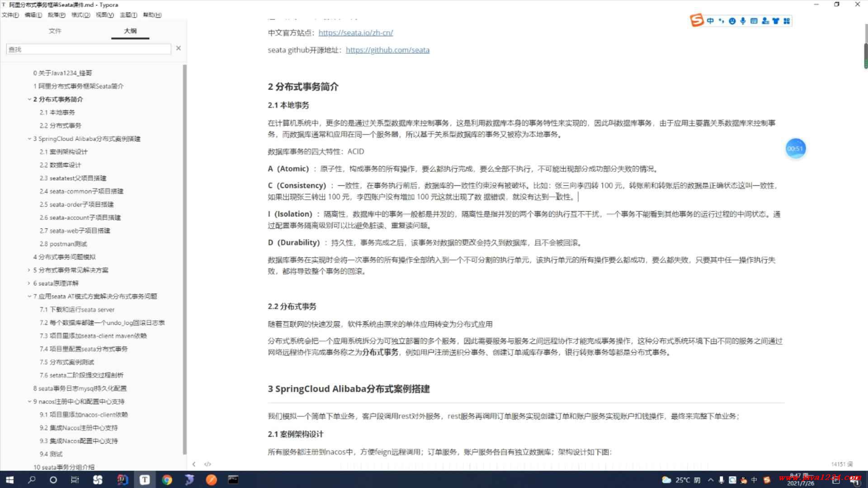Screen dimensions: 868x488
Task: Open Sogou account login icon
Action: tap(765, 21)
